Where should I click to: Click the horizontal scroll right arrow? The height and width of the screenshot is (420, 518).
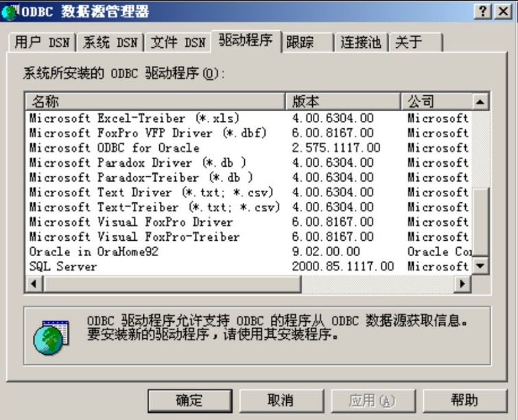click(x=462, y=283)
